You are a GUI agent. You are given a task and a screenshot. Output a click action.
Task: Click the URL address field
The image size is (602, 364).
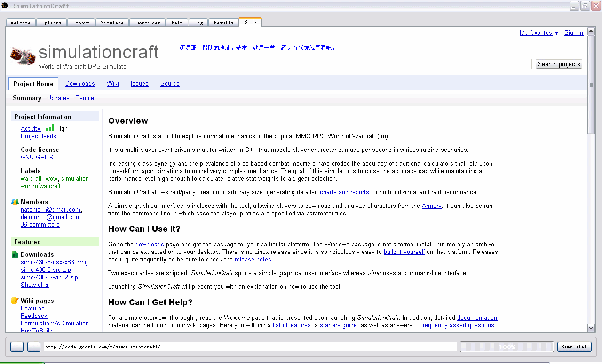tap(250, 347)
